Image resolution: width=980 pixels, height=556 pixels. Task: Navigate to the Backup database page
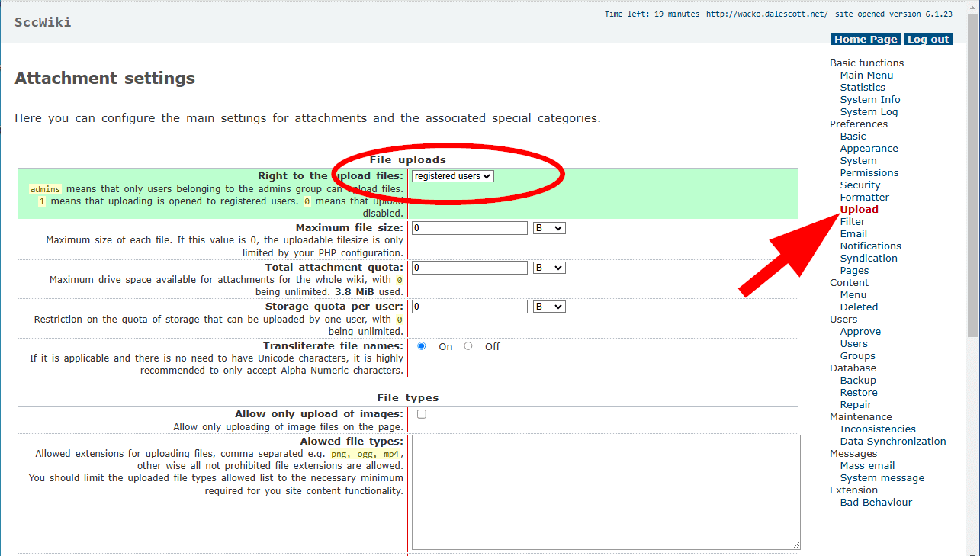[858, 381]
